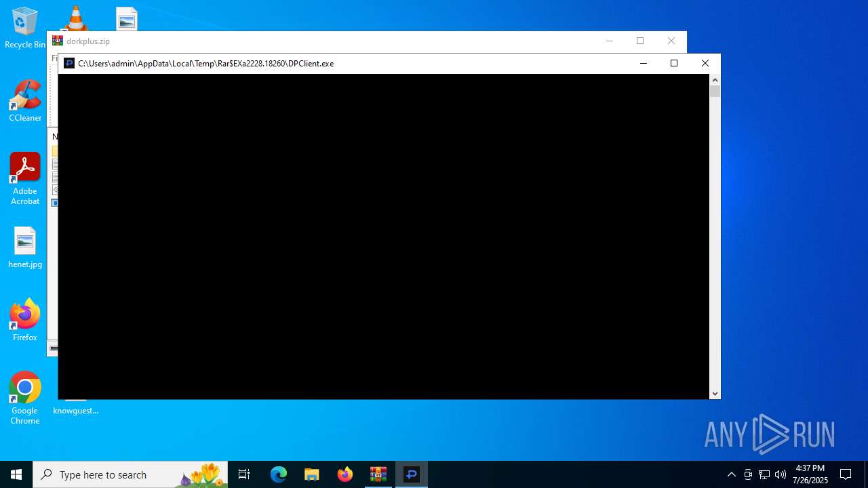
Task: Click the WinRAR icon in dorkplus.zip title bar
Action: coord(58,41)
